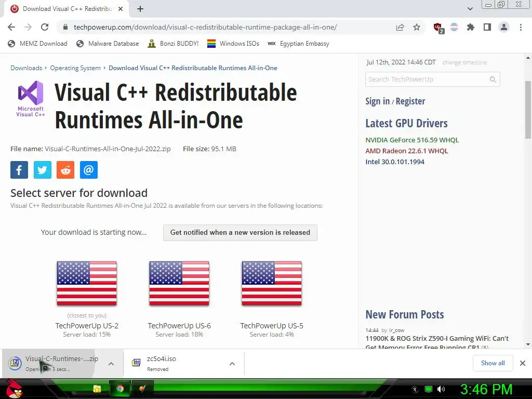Image resolution: width=532 pixels, height=399 pixels.
Task: Open the Register link
Action: click(410, 101)
